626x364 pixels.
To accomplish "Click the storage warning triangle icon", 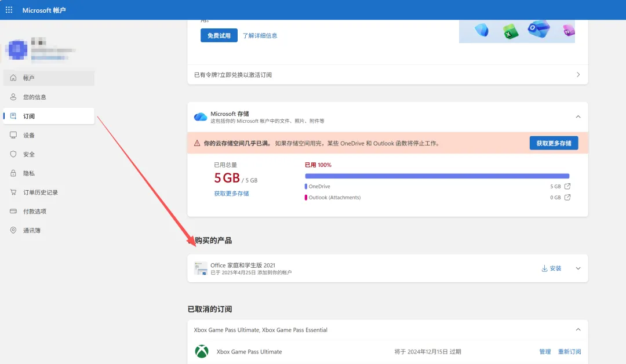I will click(x=197, y=143).
